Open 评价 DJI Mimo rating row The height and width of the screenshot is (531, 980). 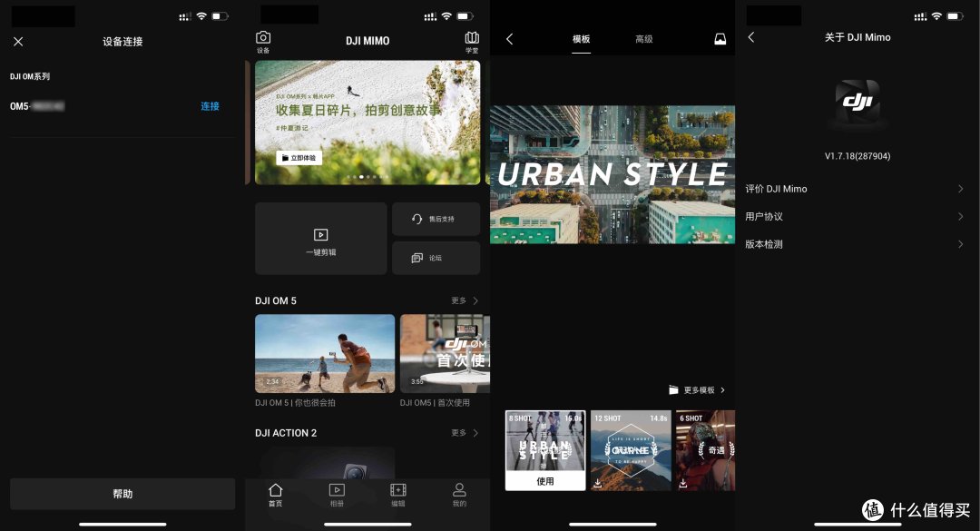coord(855,189)
